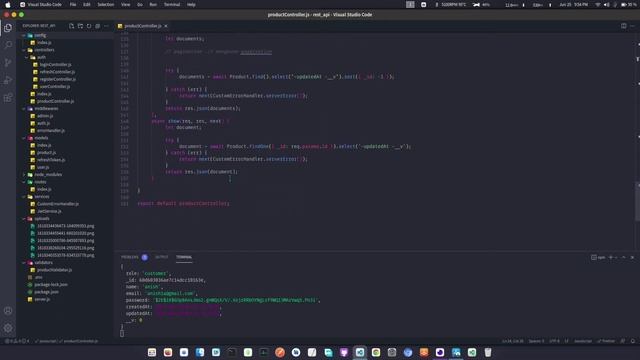
Task: Collapse all folders in the Explorer
Action: [98, 26]
